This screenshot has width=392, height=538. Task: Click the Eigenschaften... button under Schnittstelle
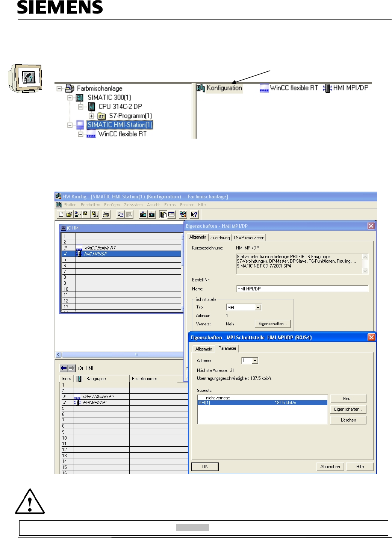click(272, 323)
